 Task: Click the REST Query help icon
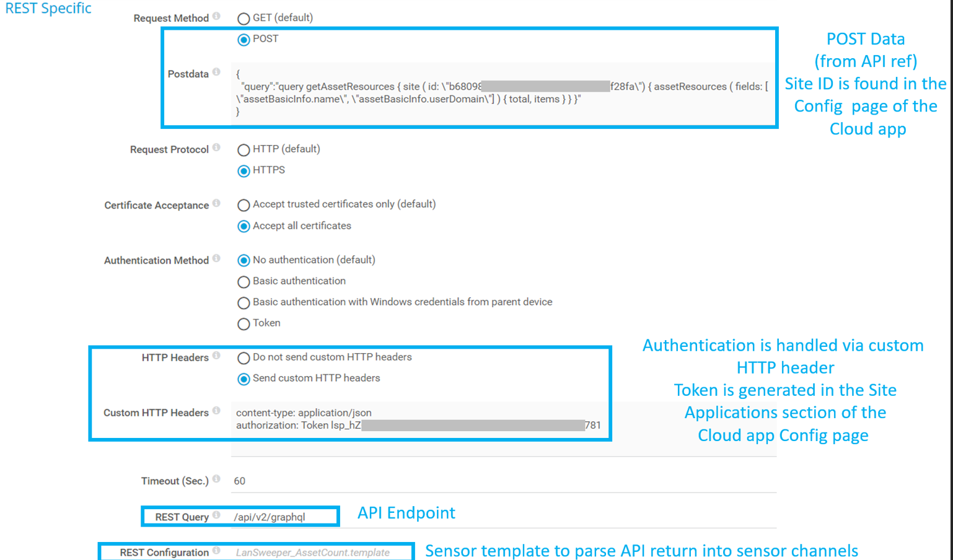(x=216, y=515)
